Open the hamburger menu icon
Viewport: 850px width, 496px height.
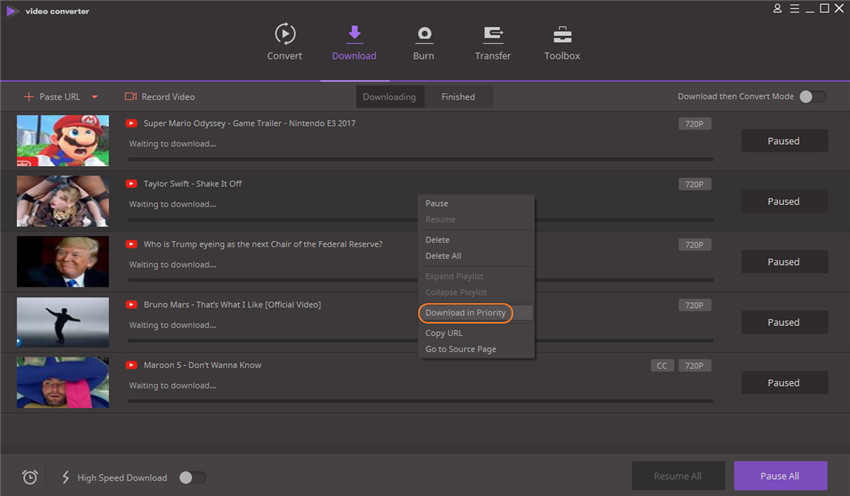[x=794, y=8]
